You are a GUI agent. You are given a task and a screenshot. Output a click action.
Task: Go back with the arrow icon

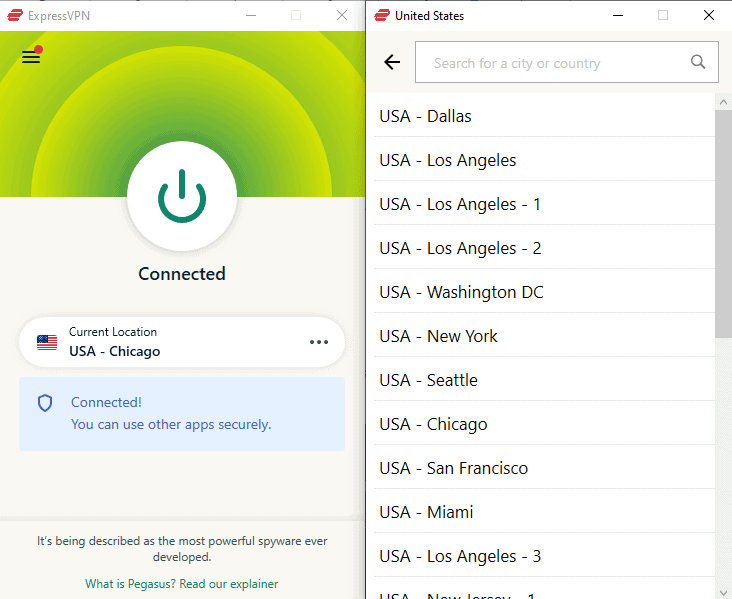(x=392, y=62)
